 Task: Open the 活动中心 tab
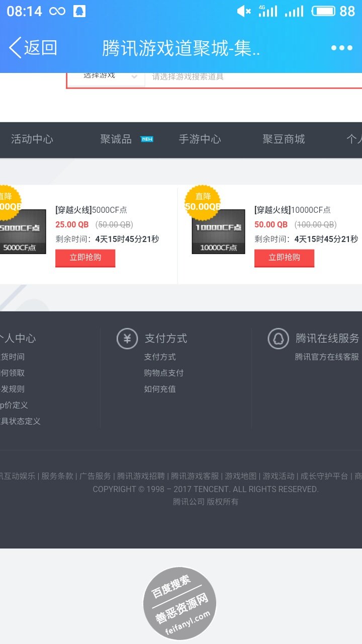point(32,139)
